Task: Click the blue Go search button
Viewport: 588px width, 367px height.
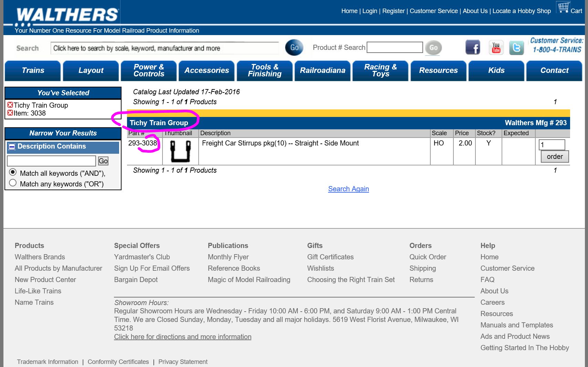Action: pyautogui.click(x=294, y=47)
